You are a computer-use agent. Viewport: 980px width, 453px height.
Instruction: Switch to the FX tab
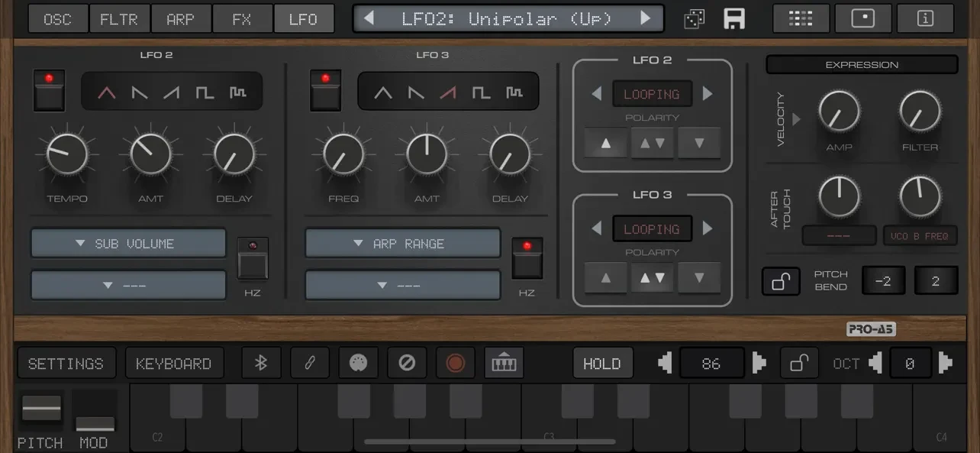[x=242, y=19]
